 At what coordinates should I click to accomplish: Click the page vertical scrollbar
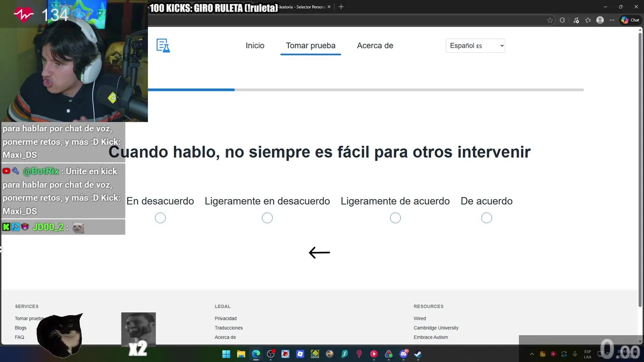coord(640,171)
